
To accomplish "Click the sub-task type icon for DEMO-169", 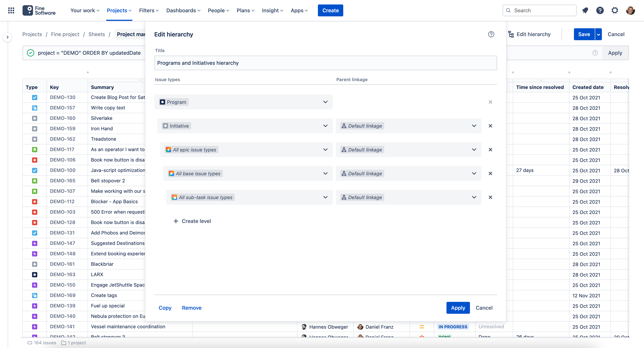I will coord(34,296).
